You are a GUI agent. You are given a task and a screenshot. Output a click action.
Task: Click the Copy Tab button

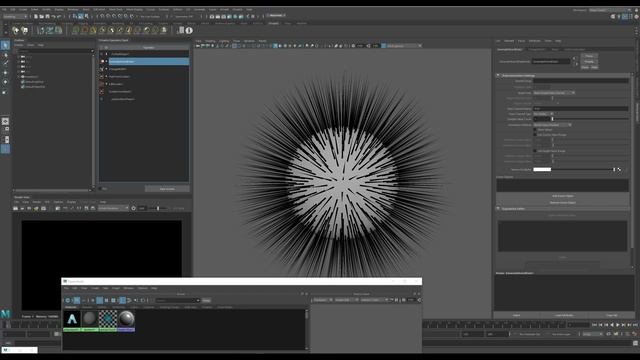point(612,315)
